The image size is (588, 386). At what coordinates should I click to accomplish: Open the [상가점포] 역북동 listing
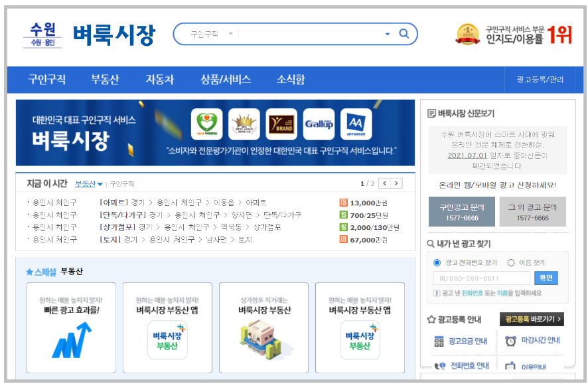[x=190, y=227]
